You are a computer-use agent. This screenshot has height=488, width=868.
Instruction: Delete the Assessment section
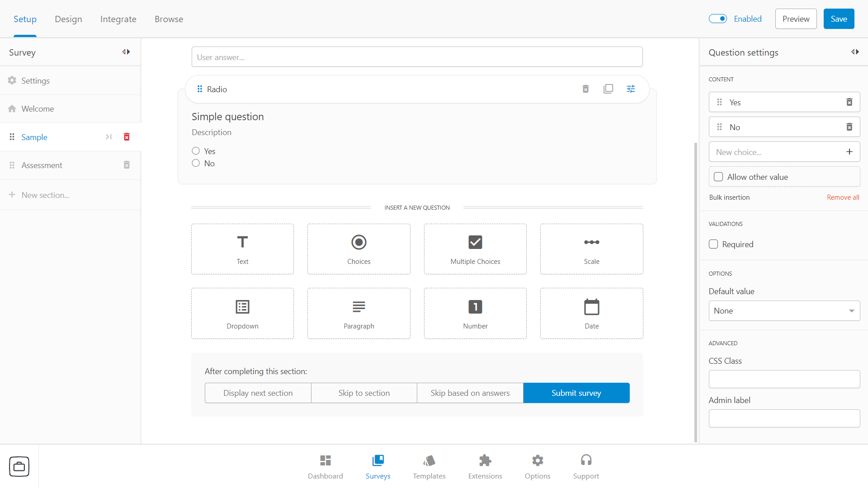click(x=127, y=165)
